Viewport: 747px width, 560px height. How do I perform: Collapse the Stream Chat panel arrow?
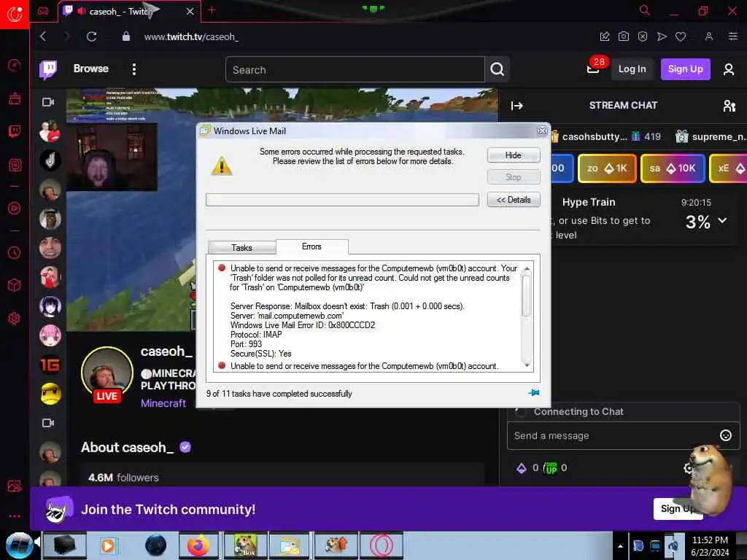(517, 106)
